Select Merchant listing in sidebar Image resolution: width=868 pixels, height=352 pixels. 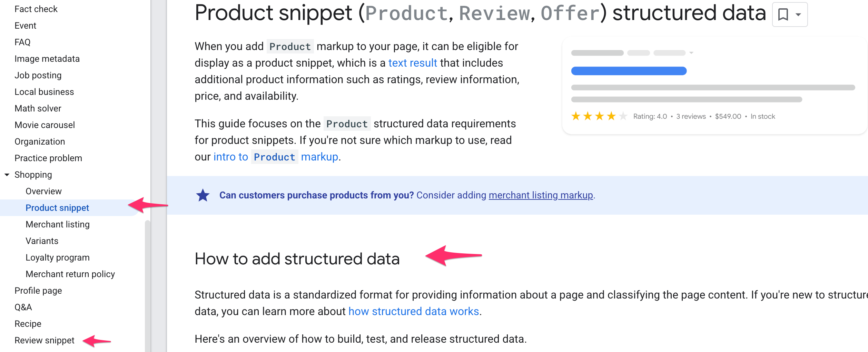(58, 224)
